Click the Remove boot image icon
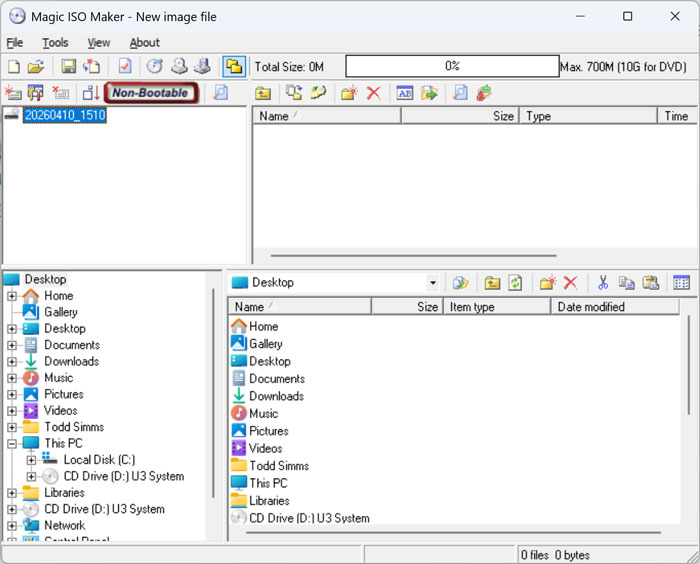Image resolution: width=700 pixels, height=564 pixels. point(60,93)
